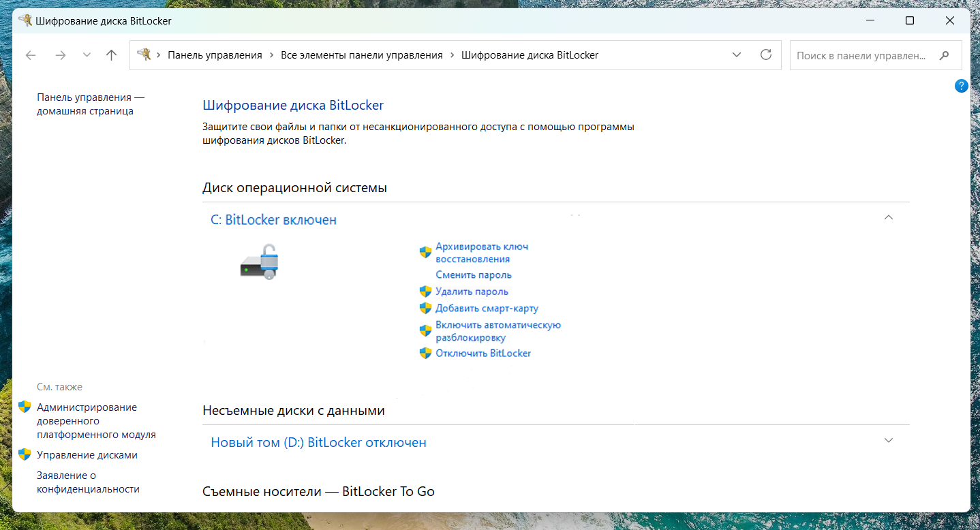The width and height of the screenshot is (980, 530).
Task: Click Панель управления — домашняя страница
Action: 90,104
